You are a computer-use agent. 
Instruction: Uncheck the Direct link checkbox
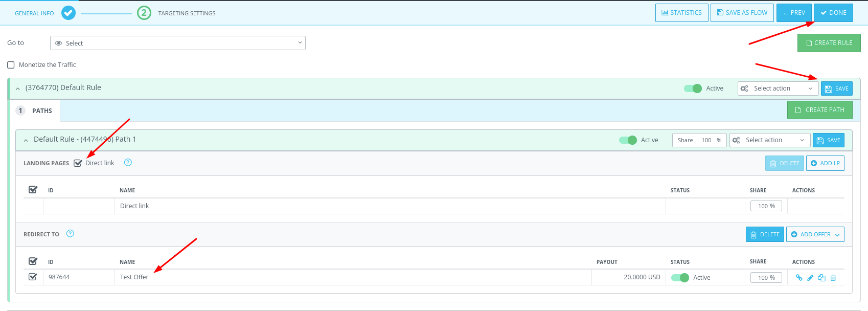(x=78, y=163)
